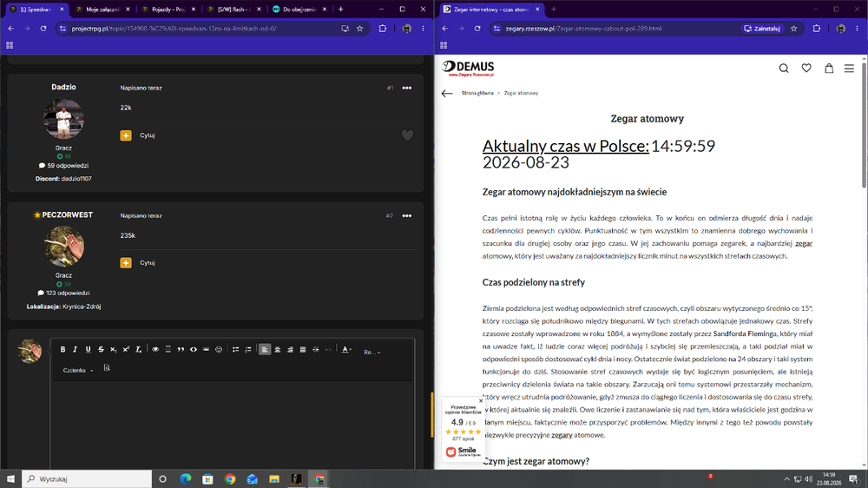The width and height of the screenshot is (868, 488).
Task: Switch to the Pojazdy tab
Action: (169, 10)
